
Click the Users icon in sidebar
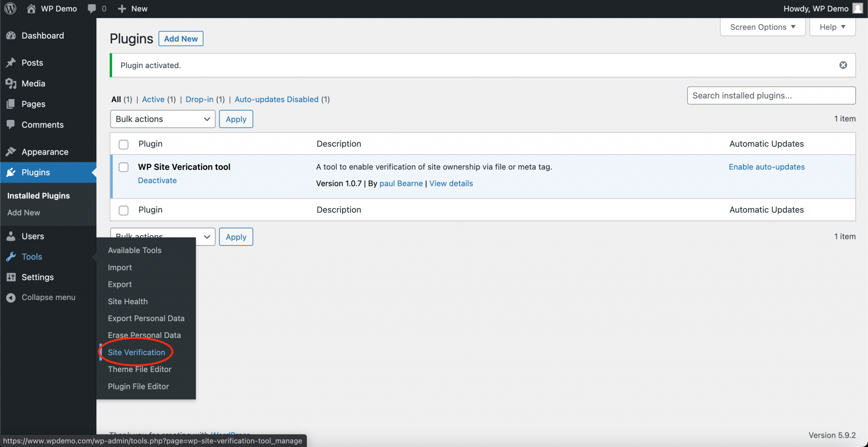point(11,236)
